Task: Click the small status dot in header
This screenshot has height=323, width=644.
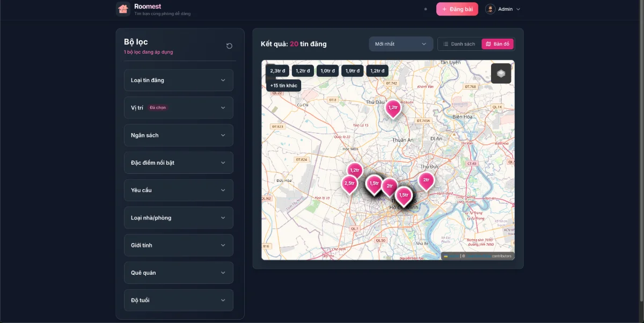Action: 426,9
